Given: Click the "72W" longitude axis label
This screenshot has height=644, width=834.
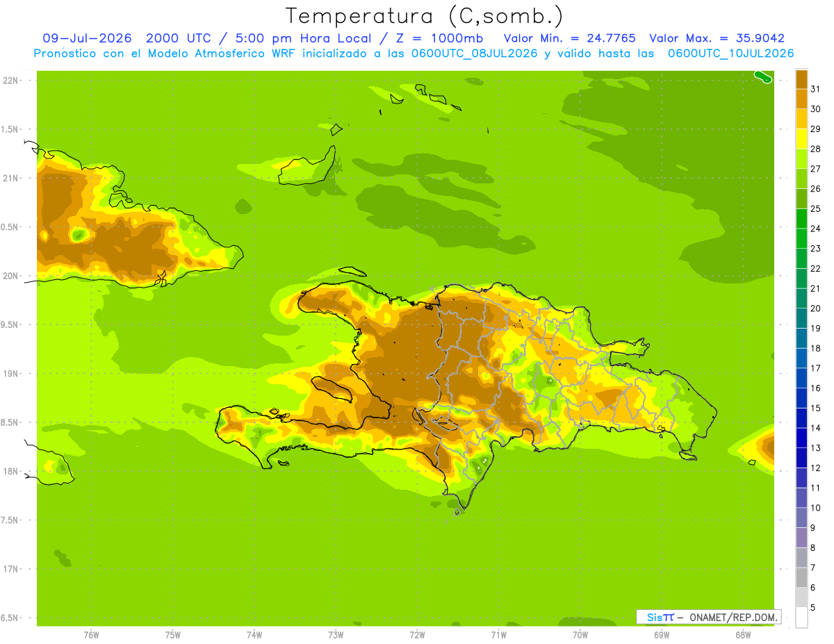Looking at the screenshot, I should click(417, 635).
